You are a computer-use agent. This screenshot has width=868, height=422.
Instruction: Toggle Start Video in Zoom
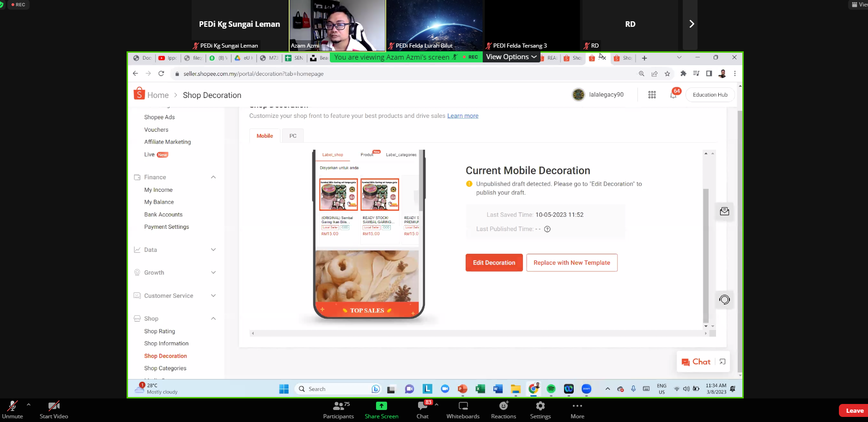click(x=54, y=406)
